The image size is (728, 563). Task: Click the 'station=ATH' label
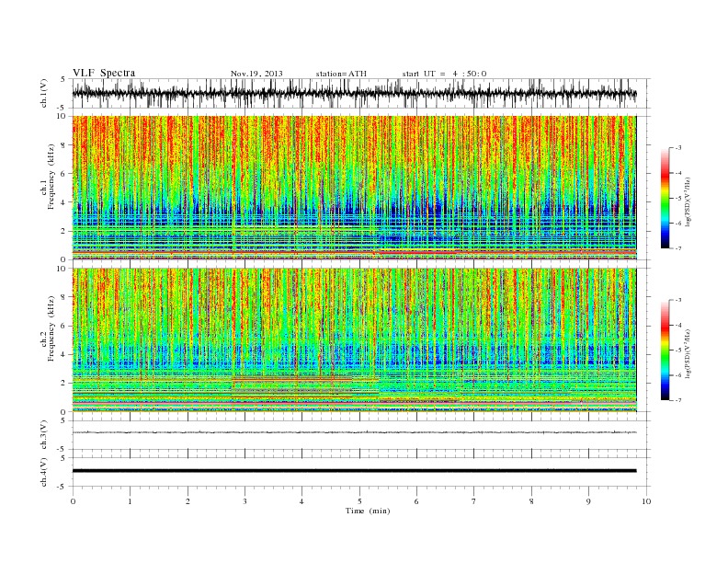(341, 74)
